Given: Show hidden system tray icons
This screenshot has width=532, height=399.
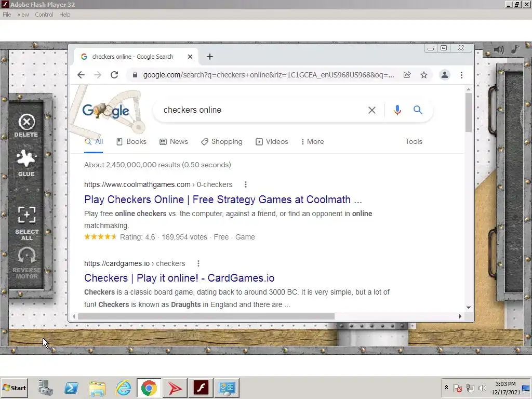Looking at the screenshot, I should click(x=446, y=388).
